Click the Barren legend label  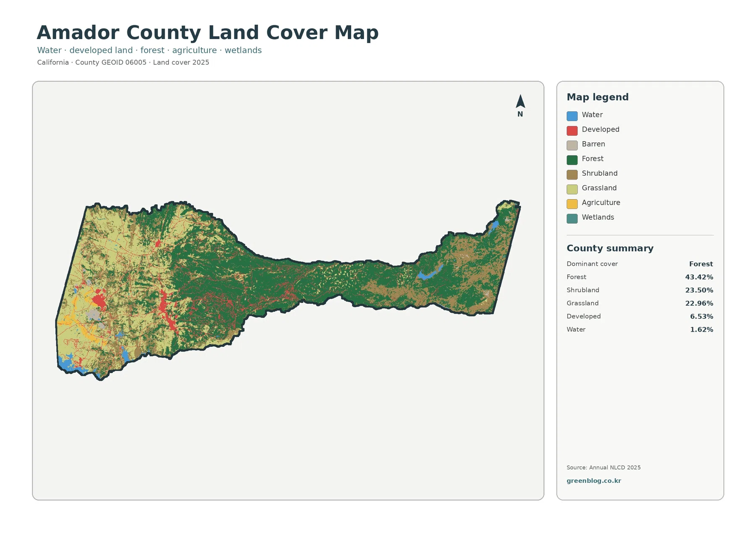[593, 144]
